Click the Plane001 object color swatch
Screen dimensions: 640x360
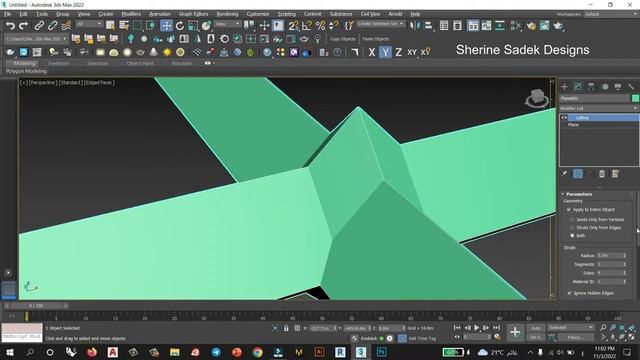point(635,98)
